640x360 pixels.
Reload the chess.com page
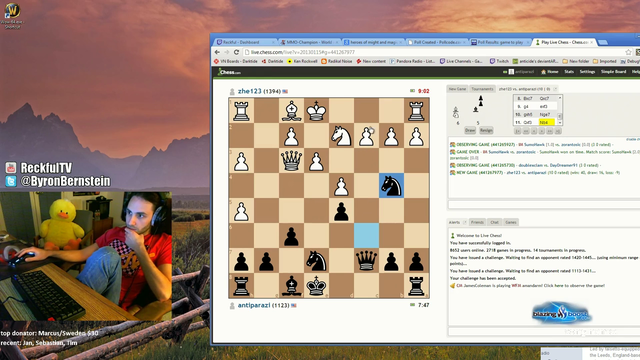pos(236,52)
